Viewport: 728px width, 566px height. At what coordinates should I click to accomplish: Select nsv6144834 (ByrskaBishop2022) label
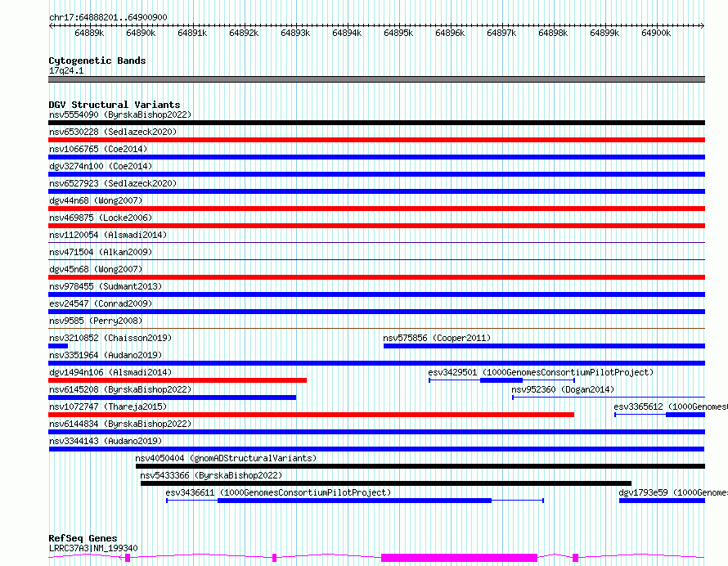pos(120,424)
